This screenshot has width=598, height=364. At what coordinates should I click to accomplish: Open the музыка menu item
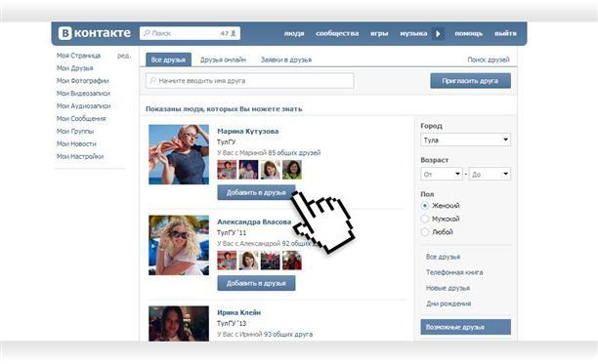[413, 33]
